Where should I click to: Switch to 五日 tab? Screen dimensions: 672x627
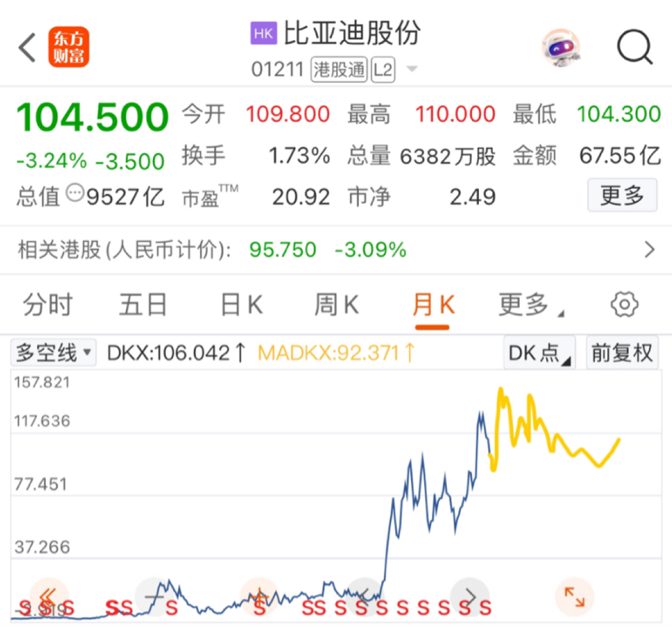pyautogui.click(x=142, y=305)
